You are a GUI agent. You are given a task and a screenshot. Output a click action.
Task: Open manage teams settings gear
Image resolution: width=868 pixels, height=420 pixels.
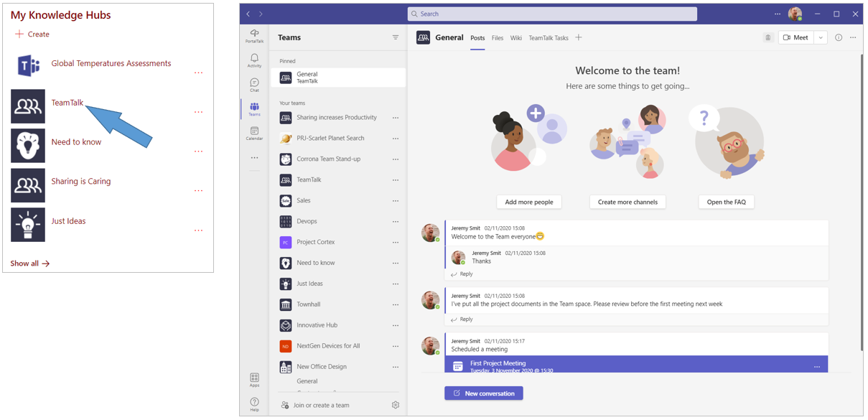pyautogui.click(x=396, y=405)
